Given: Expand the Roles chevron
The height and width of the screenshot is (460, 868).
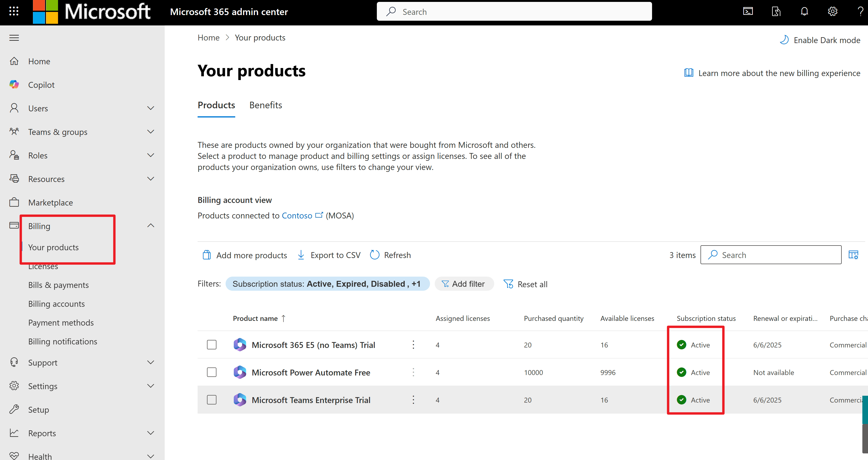Looking at the screenshot, I should [151, 155].
